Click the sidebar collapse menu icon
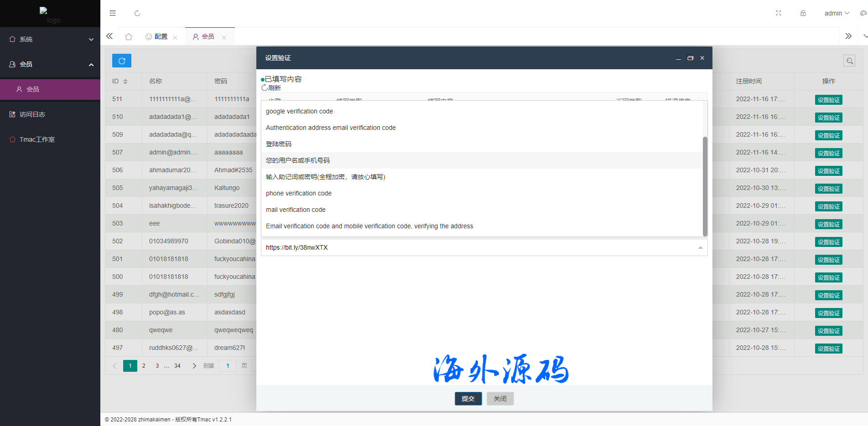 click(x=113, y=13)
